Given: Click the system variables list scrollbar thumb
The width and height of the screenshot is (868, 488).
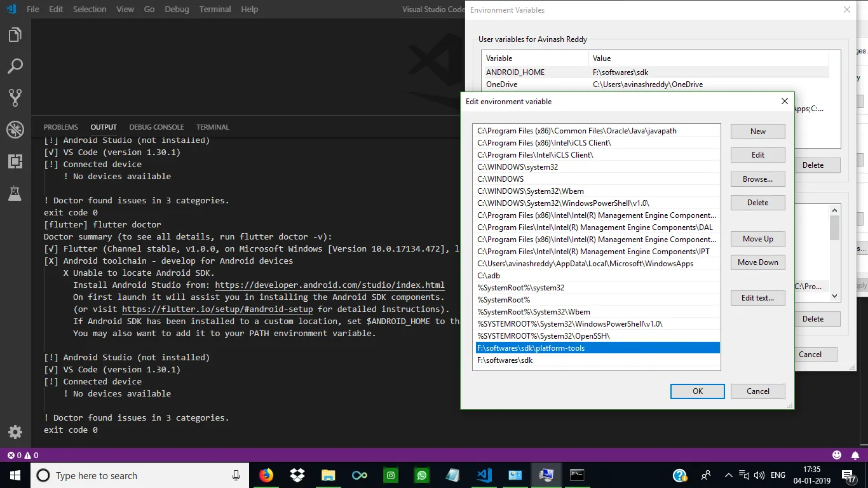Looking at the screenshot, I should 835,227.
